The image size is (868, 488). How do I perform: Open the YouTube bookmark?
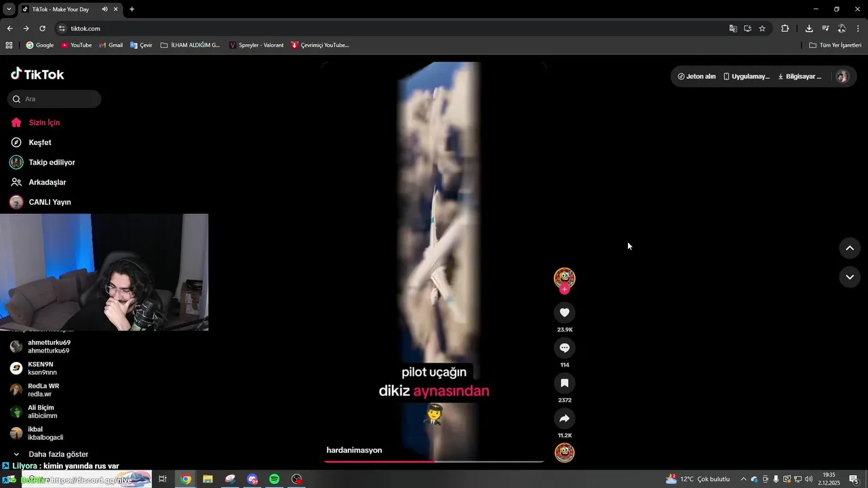[x=76, y=45]
